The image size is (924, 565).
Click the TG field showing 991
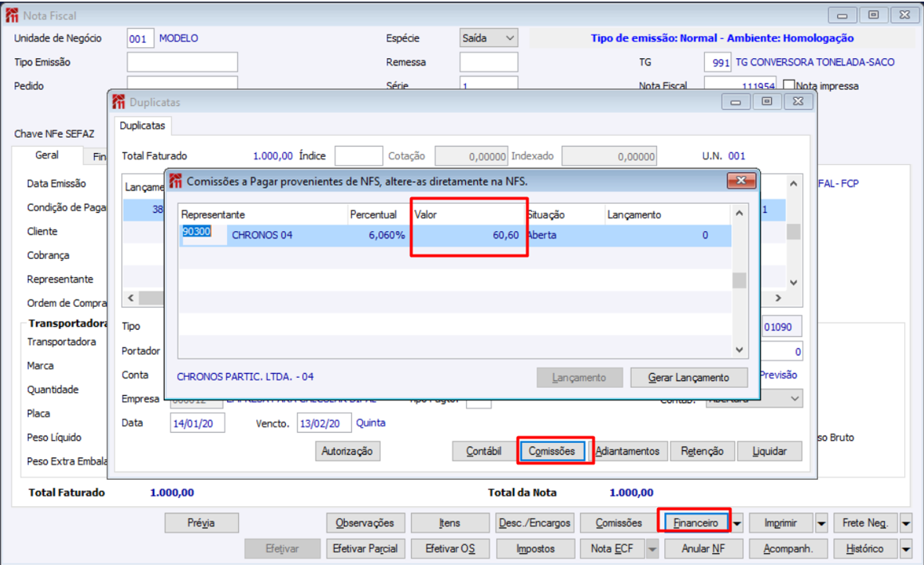pos(718,62)
